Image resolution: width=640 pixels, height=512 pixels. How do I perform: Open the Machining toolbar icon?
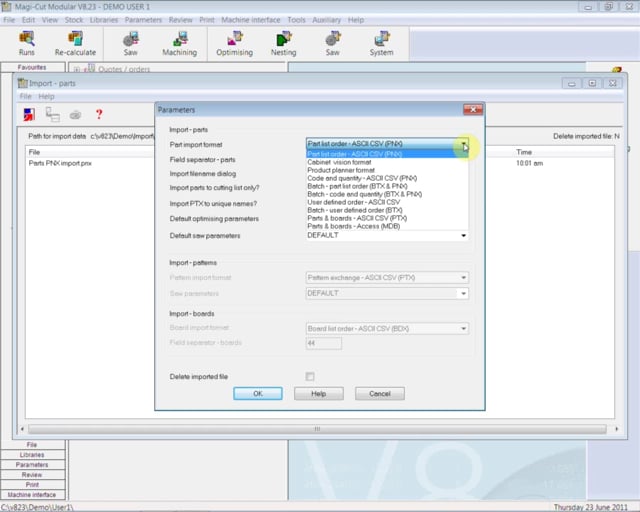pos(180,43)
